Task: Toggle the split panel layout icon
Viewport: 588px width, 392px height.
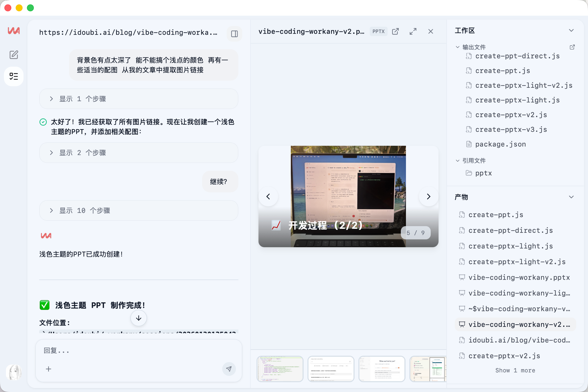Action: pyautogui.click(x=234, y=34)
